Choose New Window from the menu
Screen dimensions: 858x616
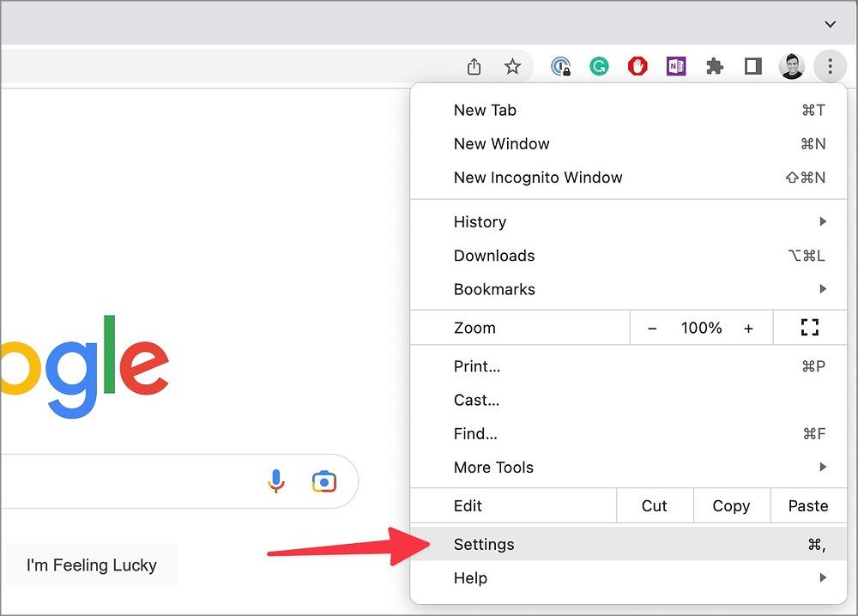pos(628,144)
